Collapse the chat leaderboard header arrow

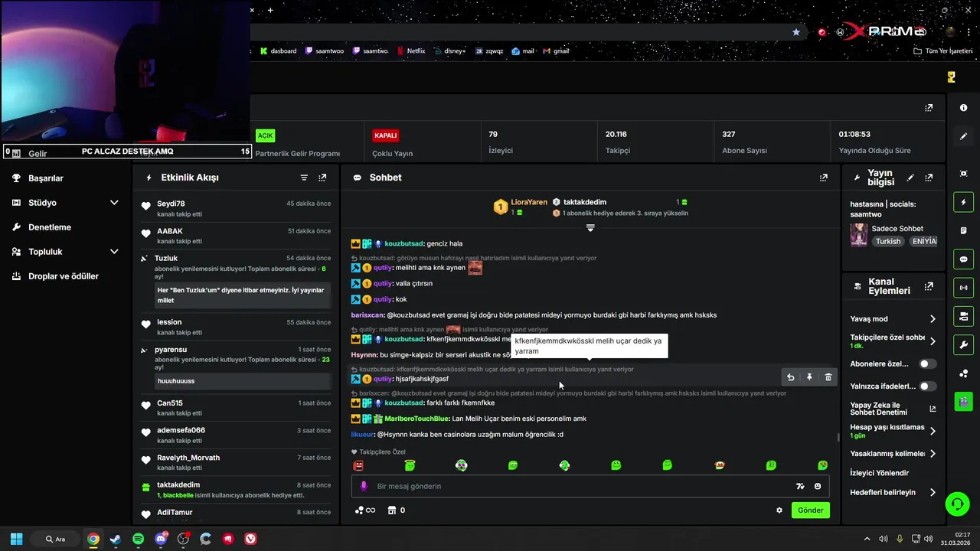[x=590, y=228]
